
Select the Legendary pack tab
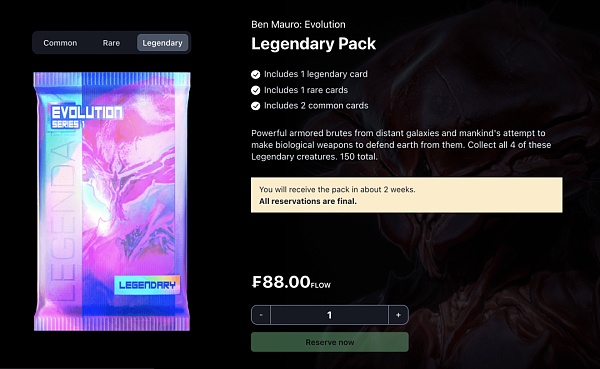162,43
